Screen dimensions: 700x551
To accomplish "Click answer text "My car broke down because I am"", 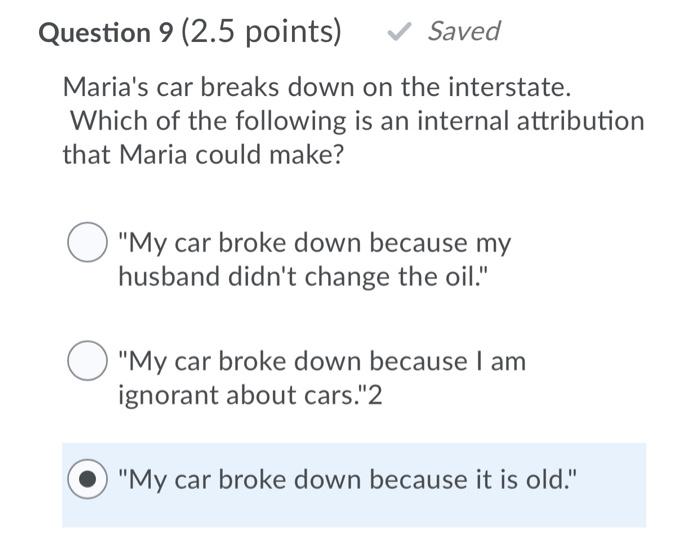I will click(x=321, y=361).
